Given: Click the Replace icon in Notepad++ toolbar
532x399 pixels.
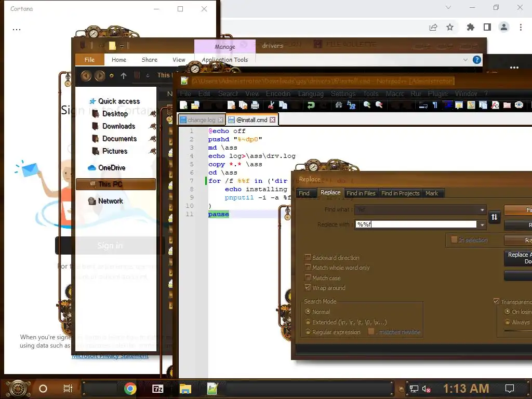Looking at the screenshot, I should [352, 105].
